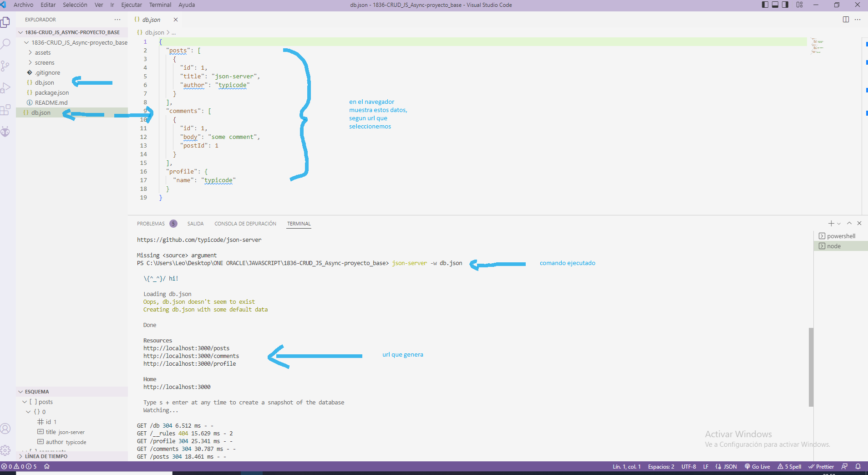Switch to the PROBLEMAS panel tab
Viewport: 868px width, 475px height.
pos(151,224)
